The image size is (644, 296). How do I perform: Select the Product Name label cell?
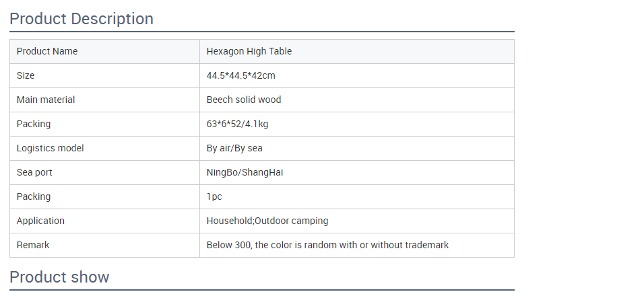[104, 52]
